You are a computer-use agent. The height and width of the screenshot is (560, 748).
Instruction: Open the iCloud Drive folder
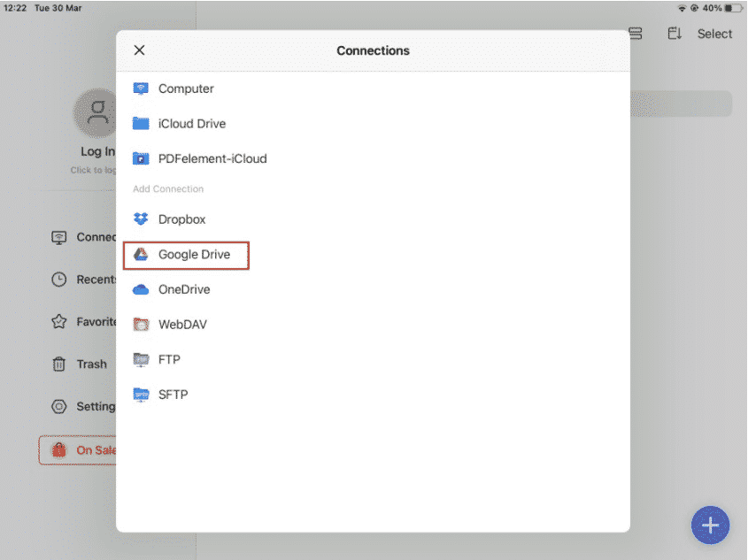click(x=191, y=124)
